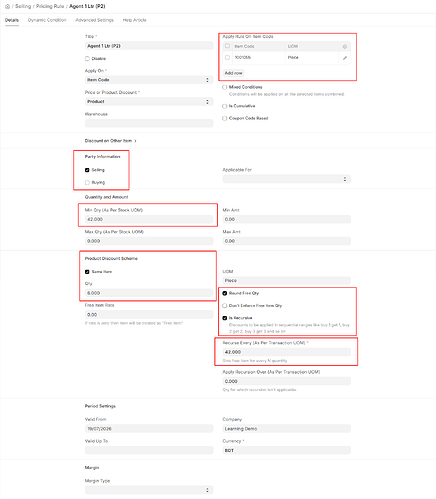Tick the Disable checkbox

pos(87,59)
